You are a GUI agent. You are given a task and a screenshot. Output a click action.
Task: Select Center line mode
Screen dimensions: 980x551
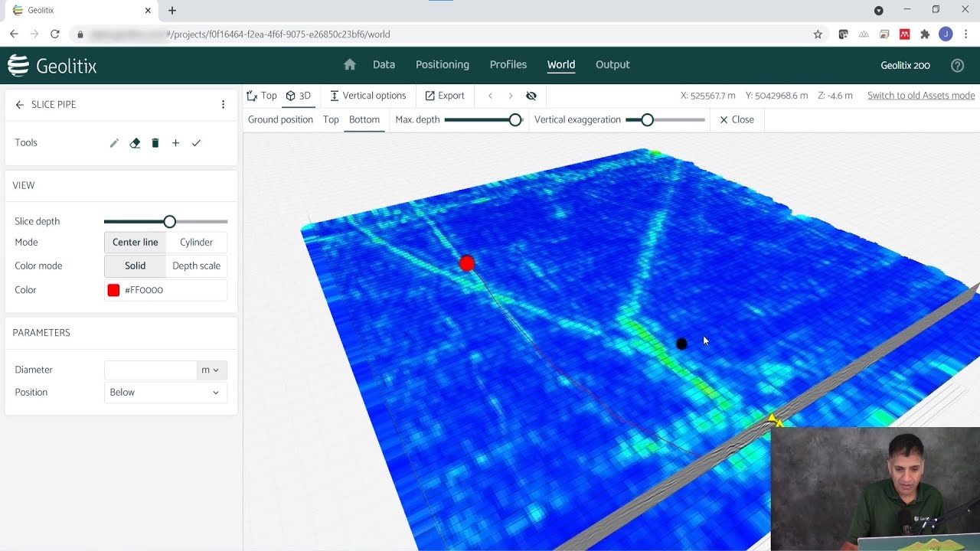135,243
